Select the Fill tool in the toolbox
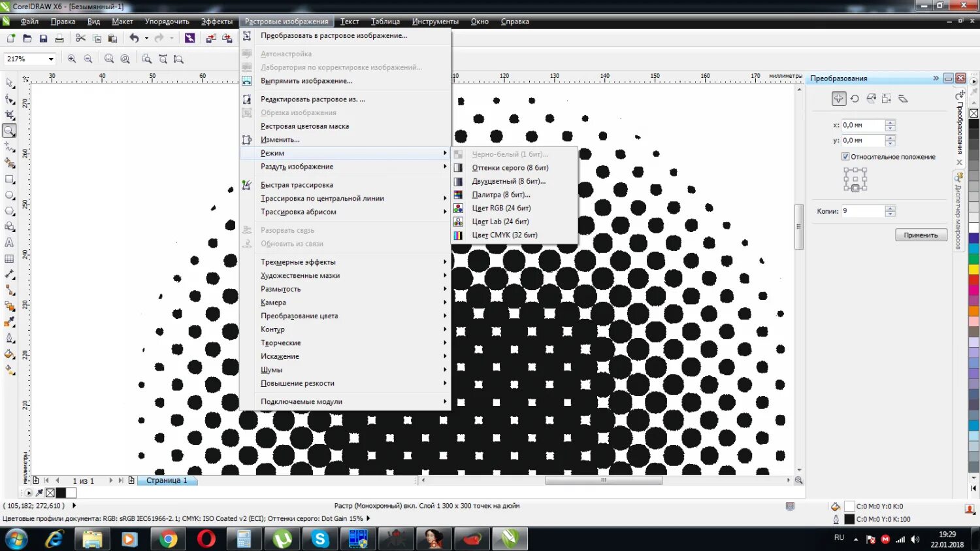Viewport: 980px width, 551px height. point(9,354)
